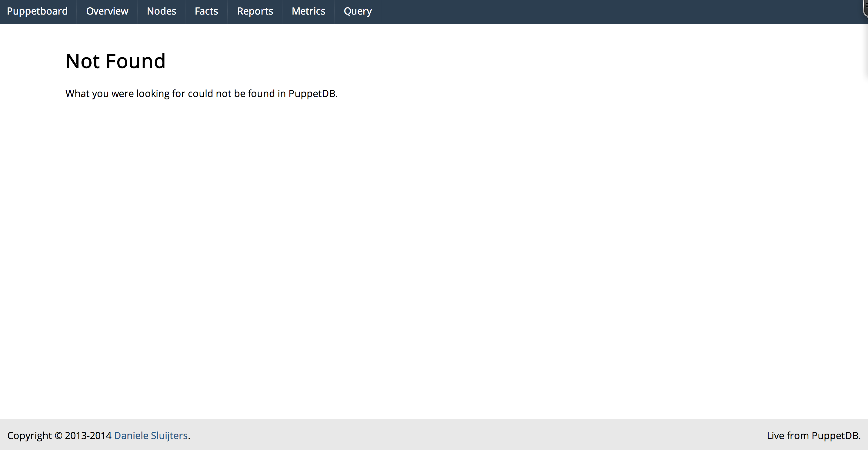This screenshot has width=868, height=450.
Task: Click the '2013-2014' year range in footer
Action: [x=88, y=435]
